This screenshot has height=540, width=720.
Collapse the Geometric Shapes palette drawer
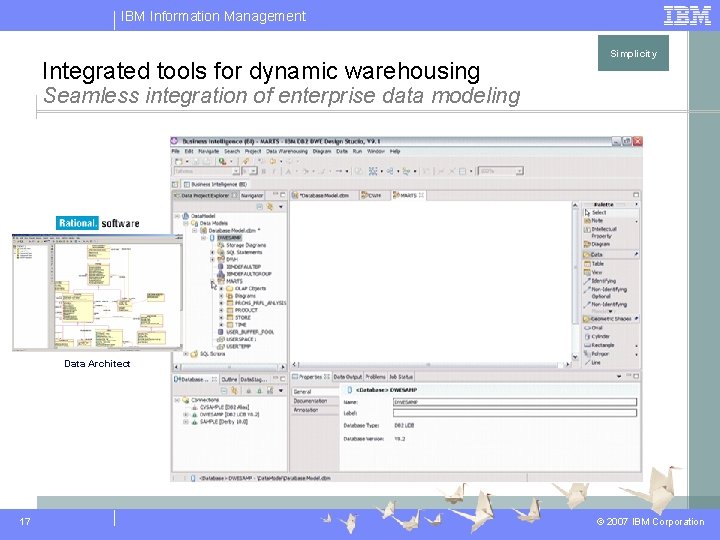[x=611, y=319]
